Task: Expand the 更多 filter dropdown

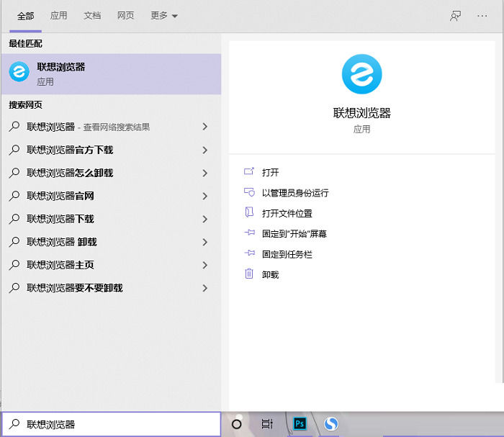Action: click(x=164, y=16)
